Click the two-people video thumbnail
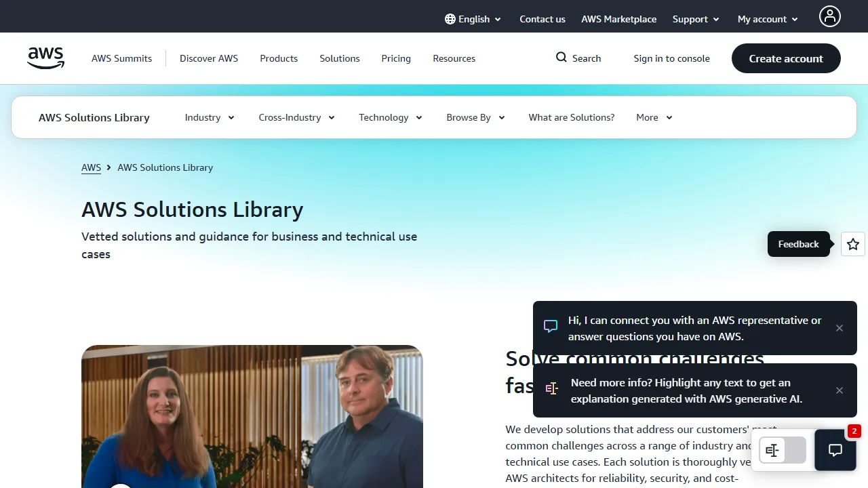Image resolution: width=868 pixels, height=488 pixels. (x=252, y=416)
